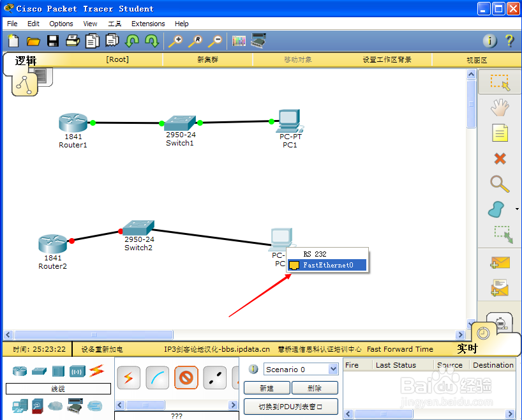Choose the Resize Shape tool
This screenshot has width=522, height=420.
click(503, 234)
